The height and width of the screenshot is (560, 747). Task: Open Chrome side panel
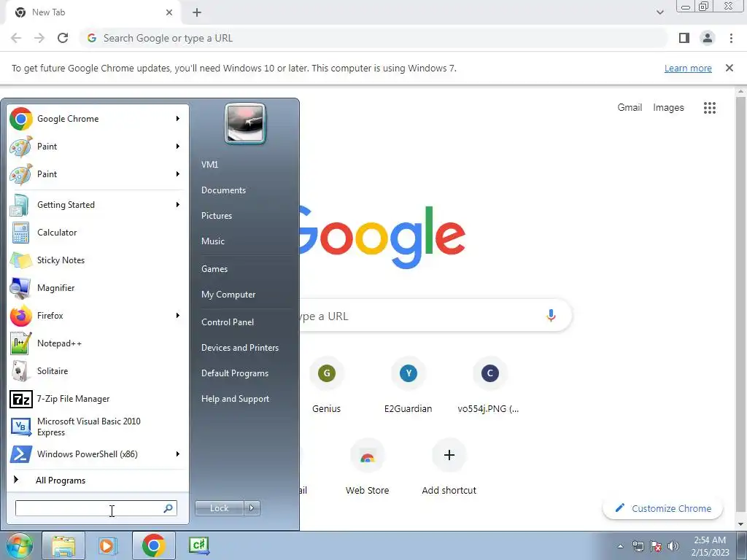click(x=684, y=38)
